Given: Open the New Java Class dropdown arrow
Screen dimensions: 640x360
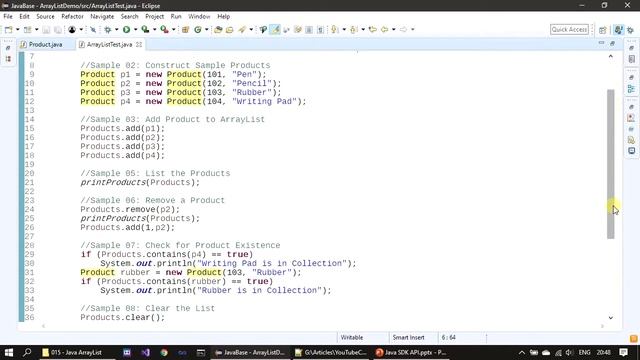Looking at the screenshot, I should [207, 30].
